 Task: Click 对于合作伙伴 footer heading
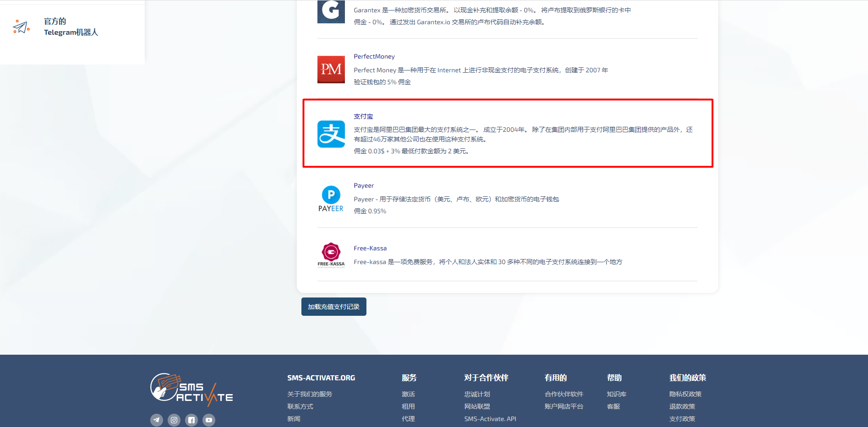(x=486, y=378)
